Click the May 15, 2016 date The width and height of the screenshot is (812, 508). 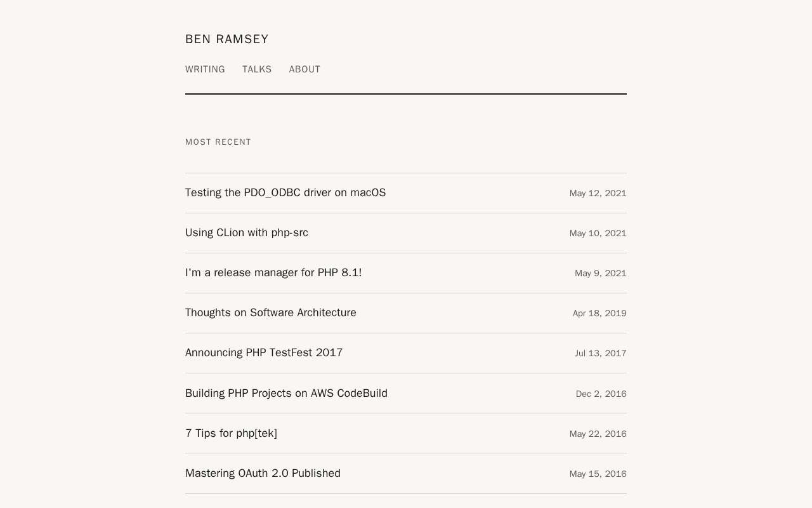(598, 474)
